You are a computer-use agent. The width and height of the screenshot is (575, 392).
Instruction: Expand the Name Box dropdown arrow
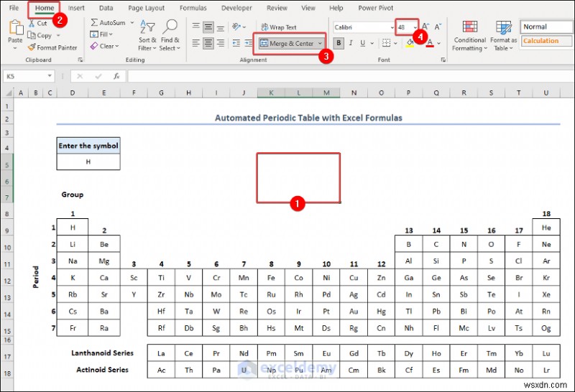[x=50, y=76]
